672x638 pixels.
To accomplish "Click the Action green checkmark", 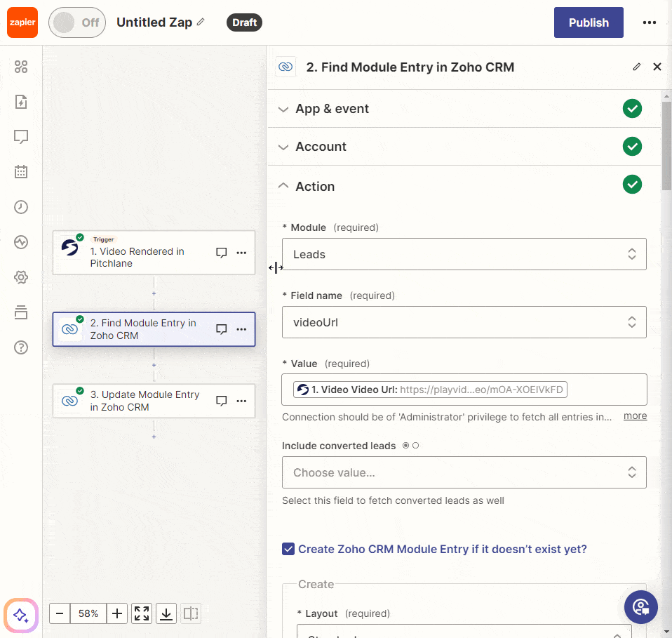I will [632, 185].
